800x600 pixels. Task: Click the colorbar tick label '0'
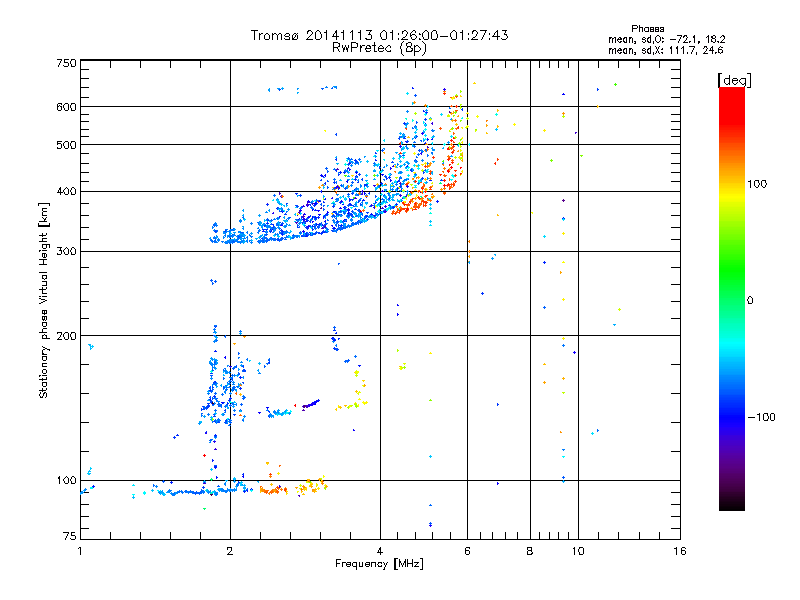pyautogui.click(x=749, y=301)
